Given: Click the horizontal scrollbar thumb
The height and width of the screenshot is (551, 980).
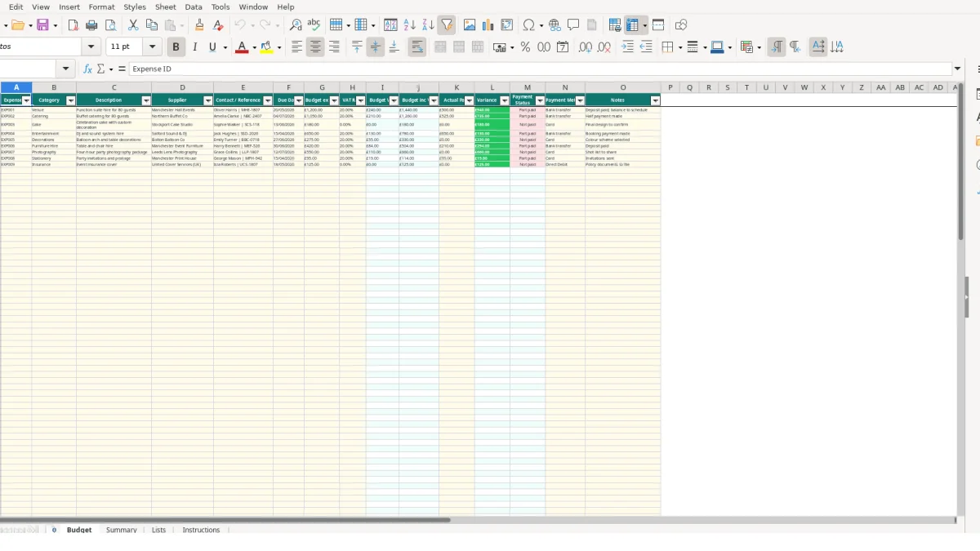Looking at the screenshot, I should click(225, 520).
